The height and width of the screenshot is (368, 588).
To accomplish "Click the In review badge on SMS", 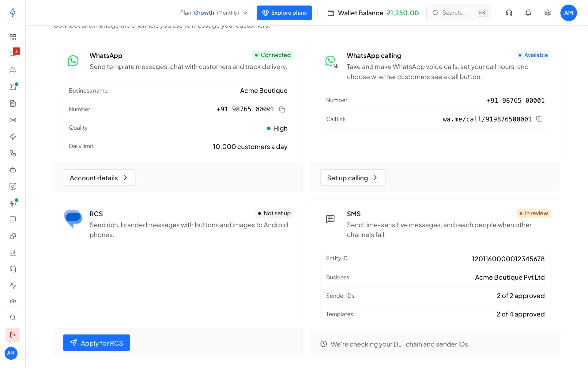I will [534, 213].
